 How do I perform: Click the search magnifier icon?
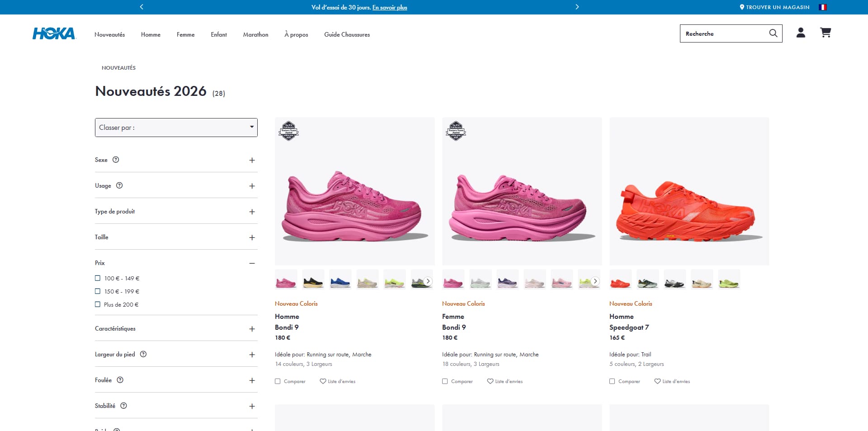tap(773, 33)
